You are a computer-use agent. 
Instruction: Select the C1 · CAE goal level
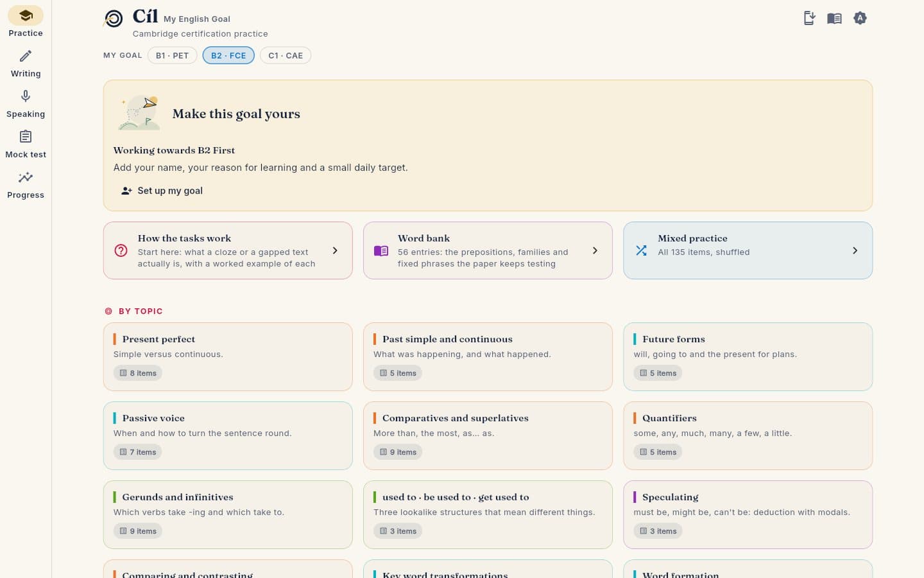coord(286,56)
